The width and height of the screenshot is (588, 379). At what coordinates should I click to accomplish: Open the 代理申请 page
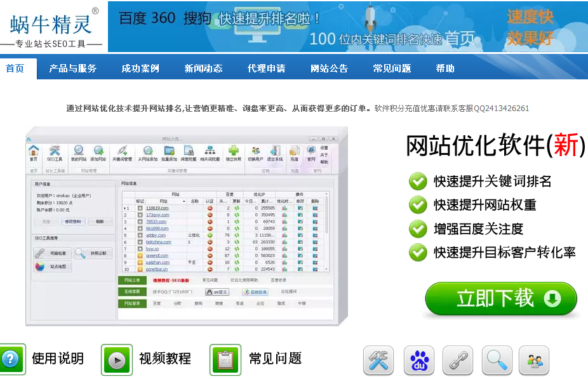click(x=266, y=69)
